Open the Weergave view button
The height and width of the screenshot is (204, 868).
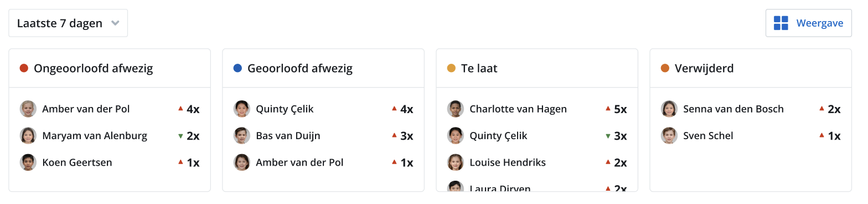pyautogui.click(x=808, y=23)
